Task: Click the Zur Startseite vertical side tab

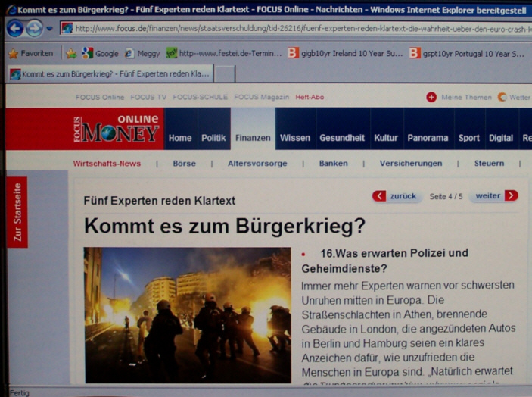Action: [x=17, y=212]
